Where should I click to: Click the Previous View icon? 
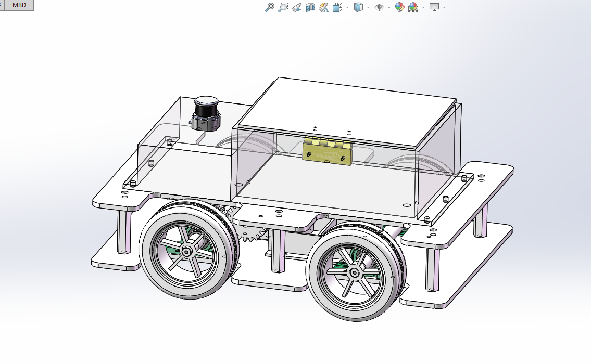[297, 7]
